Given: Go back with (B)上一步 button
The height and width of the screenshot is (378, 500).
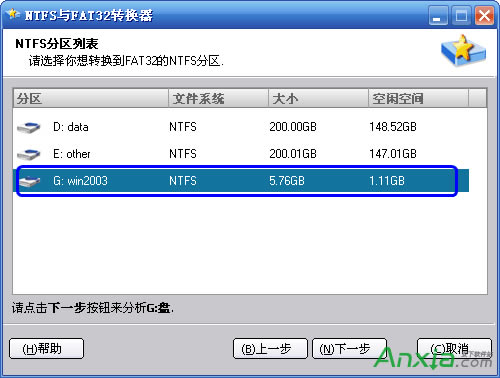Looking at the screenshot, I should pyautogui.click(x=270, y=349).
